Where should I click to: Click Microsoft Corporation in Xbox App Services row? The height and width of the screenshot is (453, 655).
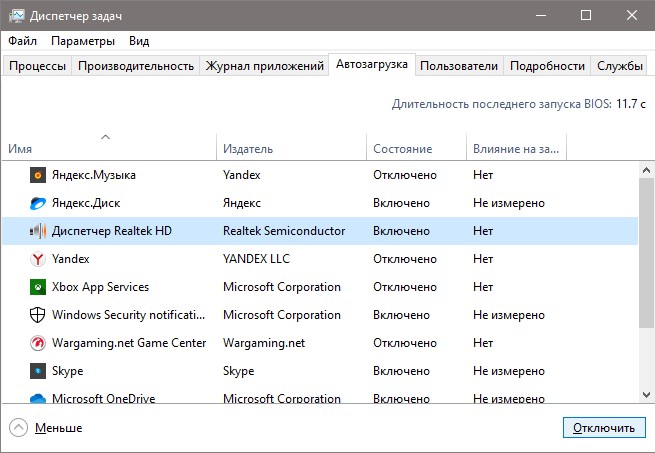click(x=282, y=287)
